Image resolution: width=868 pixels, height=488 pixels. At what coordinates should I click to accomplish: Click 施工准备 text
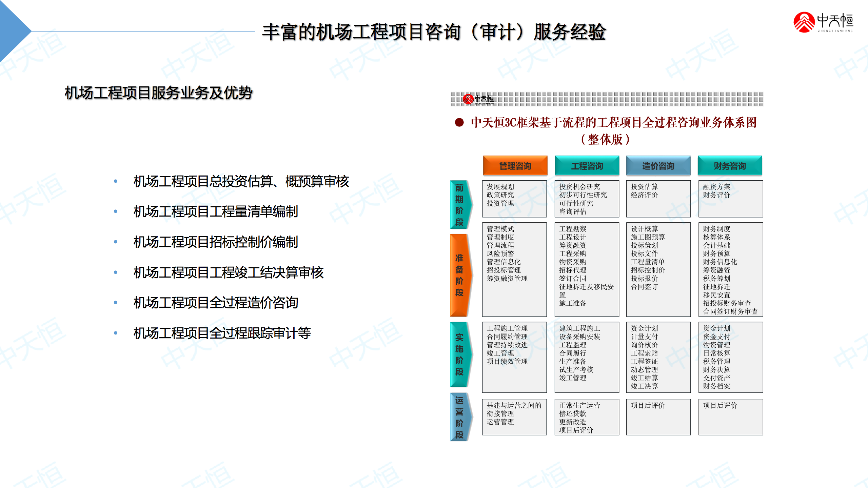pos(573,303)
